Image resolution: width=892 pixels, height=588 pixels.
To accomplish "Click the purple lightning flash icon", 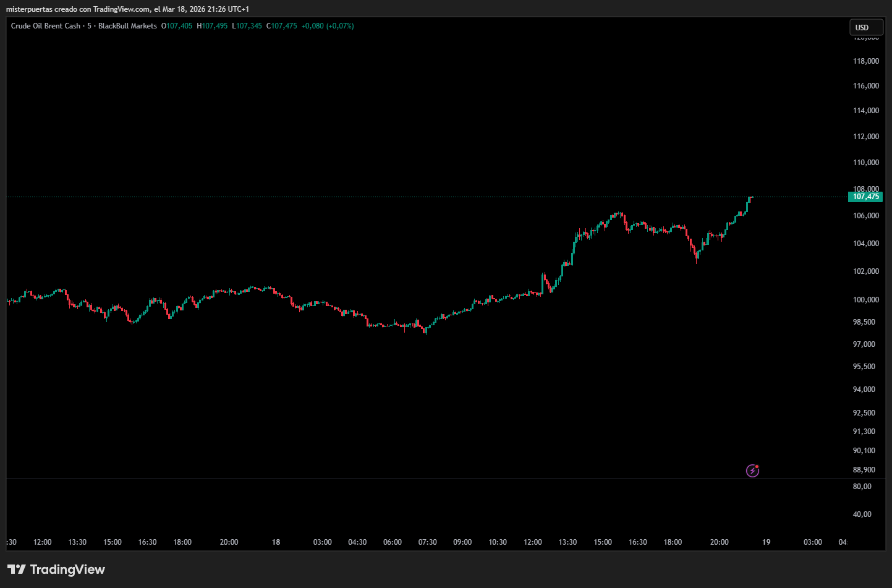I will pyautogui.click(x=752, y=471).
